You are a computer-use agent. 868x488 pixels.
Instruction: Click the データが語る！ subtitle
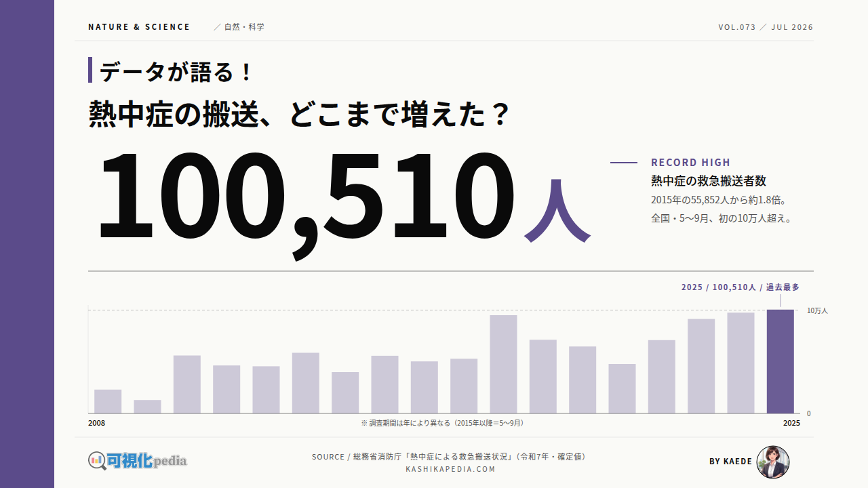click(176, 72)
